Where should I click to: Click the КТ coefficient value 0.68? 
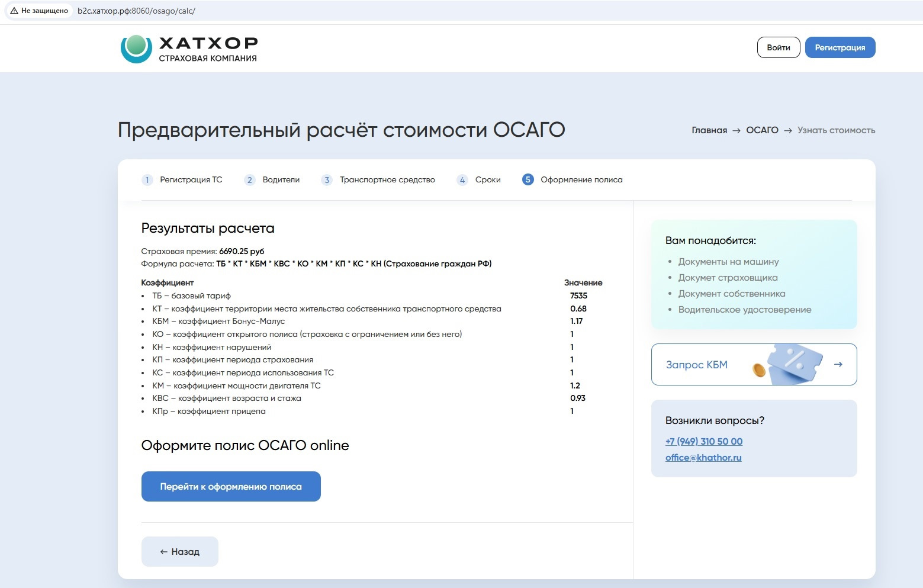[578, 309]
